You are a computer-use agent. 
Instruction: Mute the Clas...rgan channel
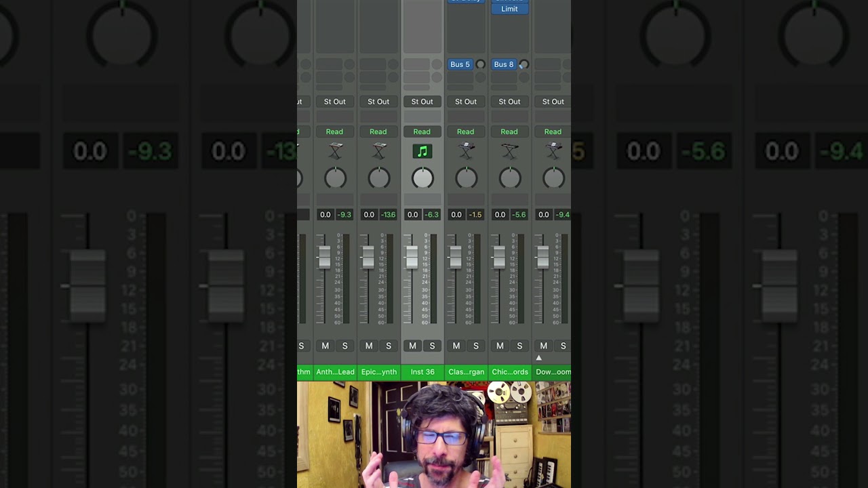(x=456, y=346)
